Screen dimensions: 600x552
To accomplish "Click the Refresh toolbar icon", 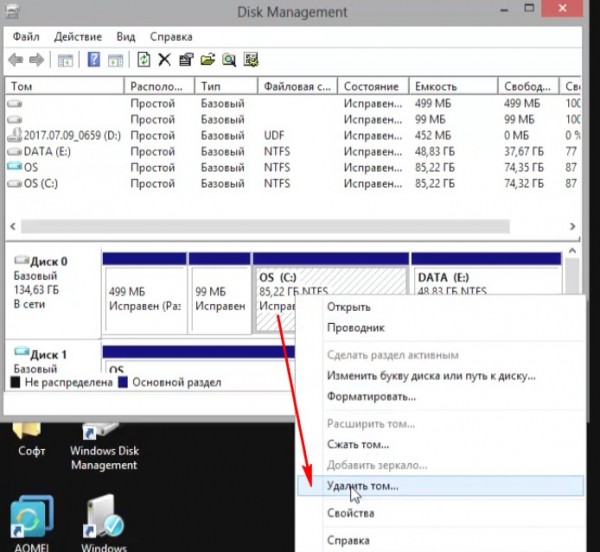I will pyautogui.click(x=143, y=60).
